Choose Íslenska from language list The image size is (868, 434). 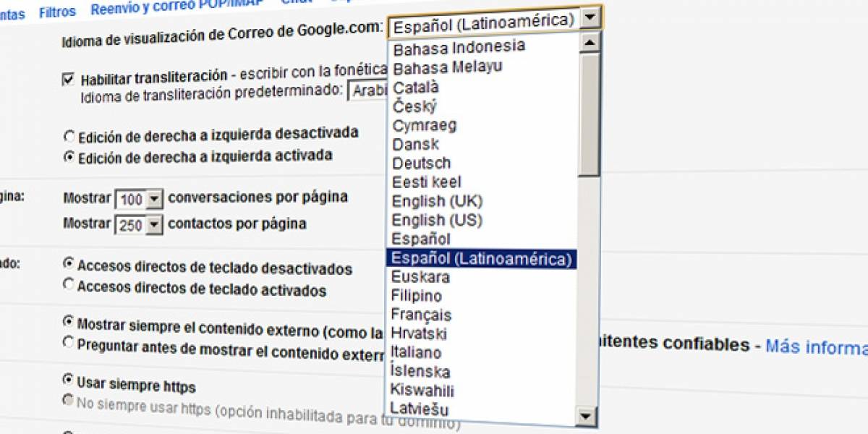pos(420,372)
